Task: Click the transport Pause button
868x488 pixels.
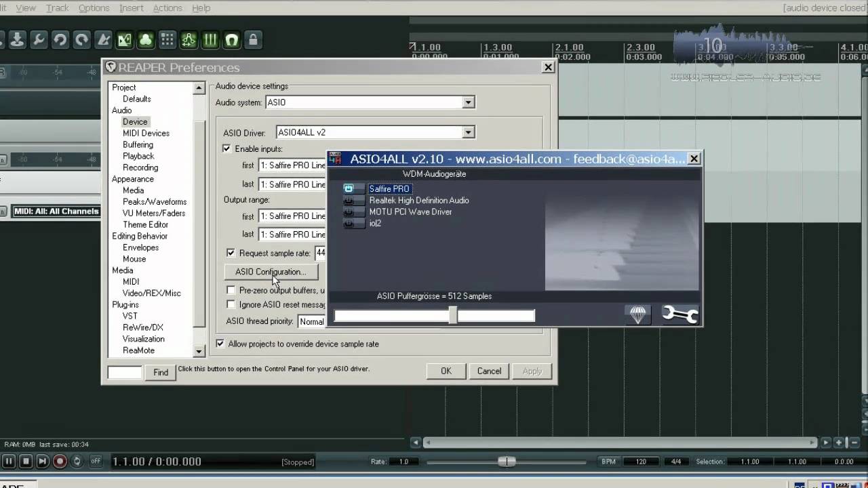Action: [x=9, y=462]
